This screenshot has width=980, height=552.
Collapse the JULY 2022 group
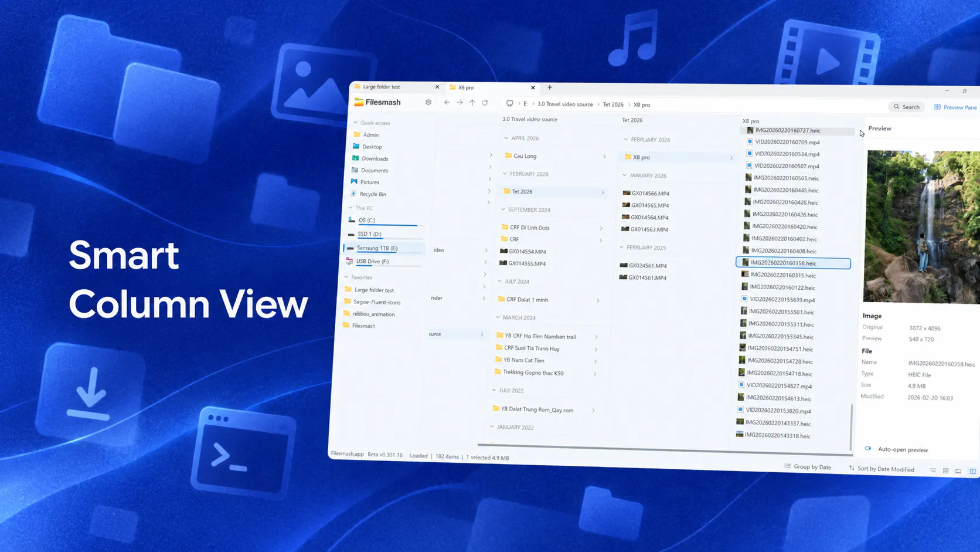pyautogui.click(x=494, y=390)
